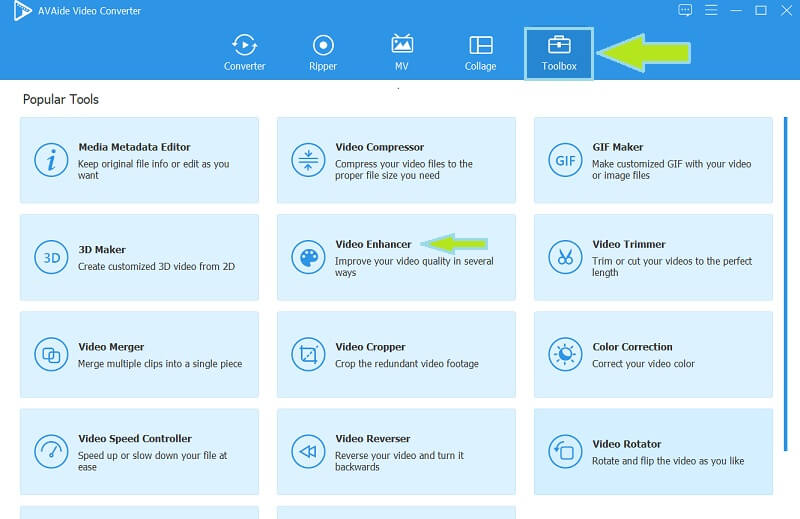Image resolution: width=800 pixels, height=519 pixels.
Task: Click "Merge multiple clips" description text
Action: point(160,364)
